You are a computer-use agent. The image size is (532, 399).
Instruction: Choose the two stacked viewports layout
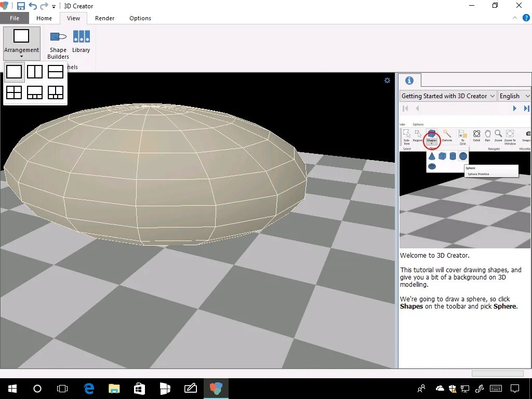coord(55,72)
